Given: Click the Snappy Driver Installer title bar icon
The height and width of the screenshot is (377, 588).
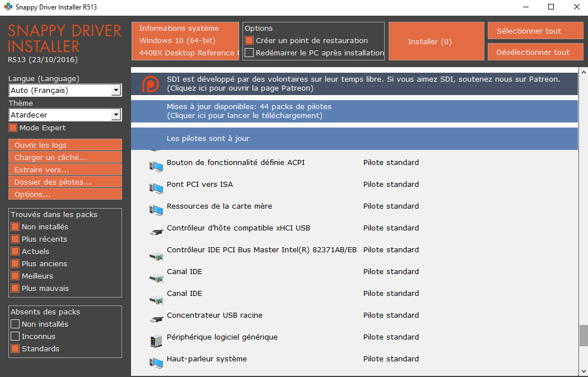Looking at the screenshot, I should [x=8, y=7].
